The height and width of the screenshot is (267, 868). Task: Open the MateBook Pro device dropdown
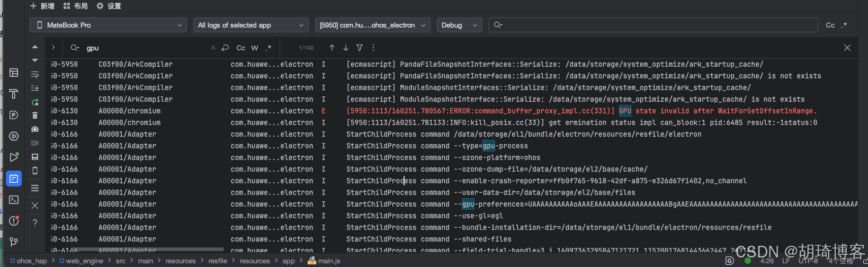(x=109, y=25)
